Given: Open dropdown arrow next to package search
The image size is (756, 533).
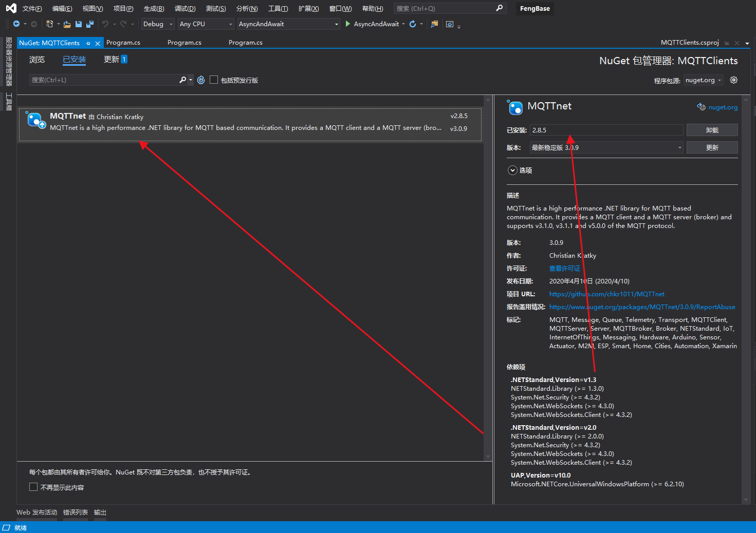Looking at the screenshot, I should coord(191,80).
